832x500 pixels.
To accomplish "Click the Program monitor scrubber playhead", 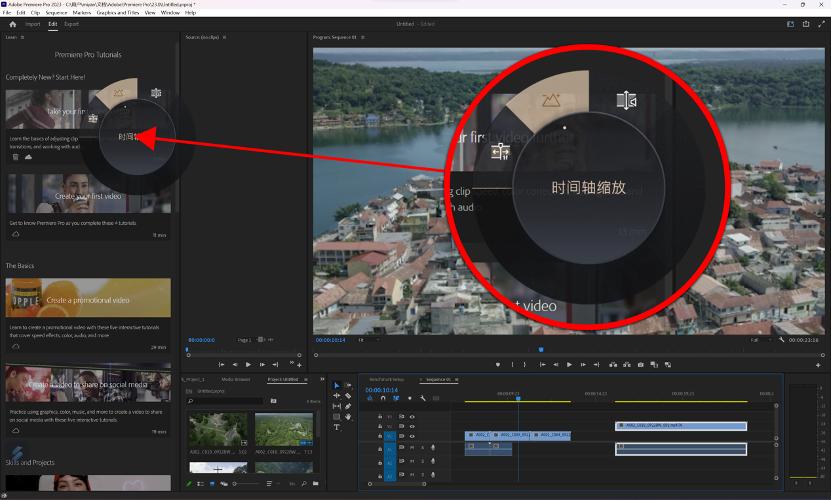I will tap(541, 350).
